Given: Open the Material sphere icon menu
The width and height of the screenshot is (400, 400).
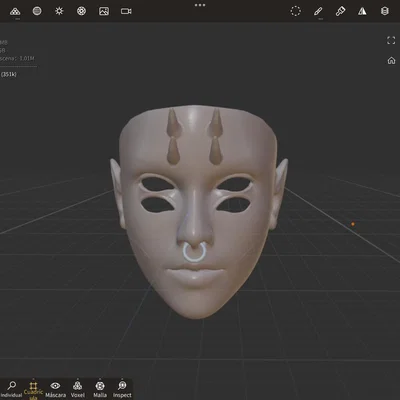Looking at the screenshot, I should click(37, 11).
